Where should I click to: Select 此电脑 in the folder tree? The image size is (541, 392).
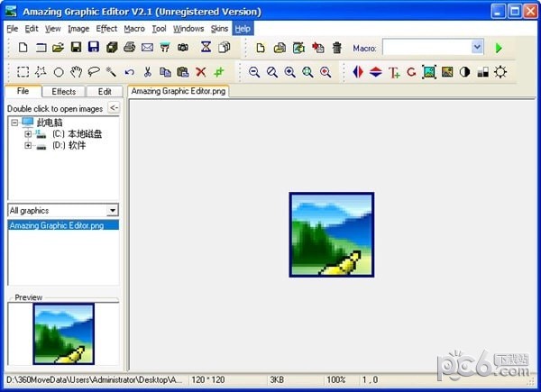click(50, 123)
